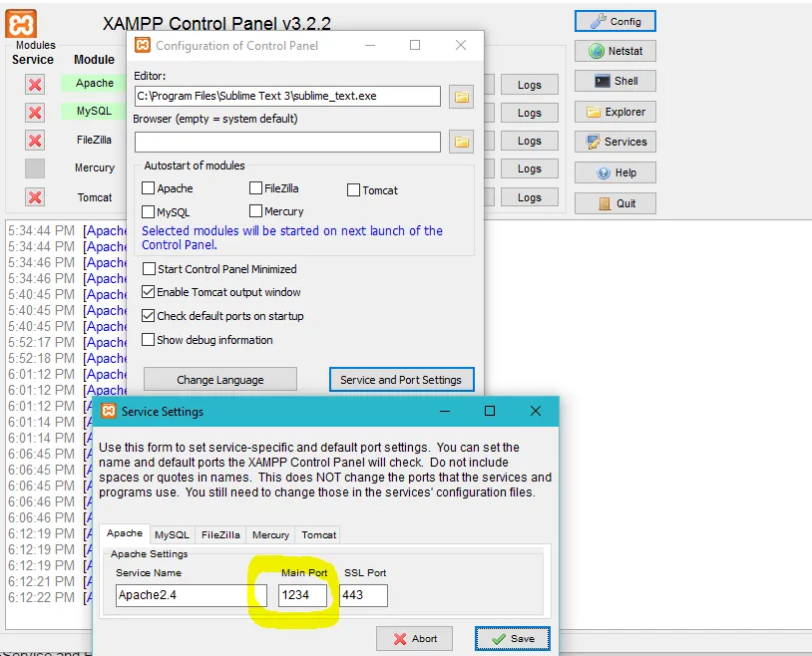Click log entry at 6:12:22 PM
The height and width of the screenshot is (656, 812).
point(50,597)
